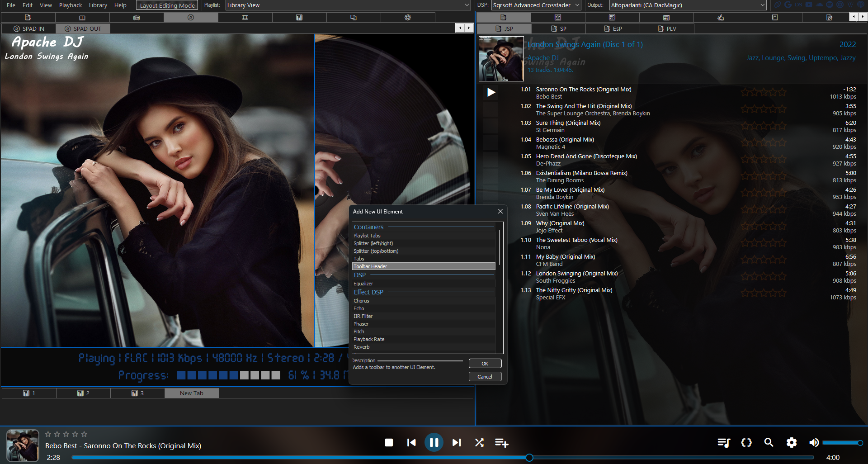Switch to the devices icon tab
The width and height of the screenshot is (868, 464).
click(x=354, y=18)
